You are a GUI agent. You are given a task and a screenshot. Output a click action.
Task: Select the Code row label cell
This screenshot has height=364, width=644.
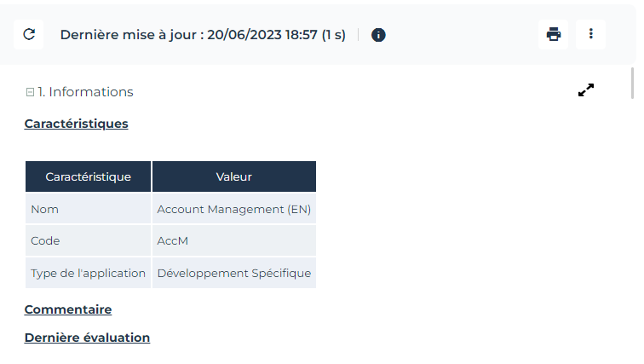(x=88, y=241)
